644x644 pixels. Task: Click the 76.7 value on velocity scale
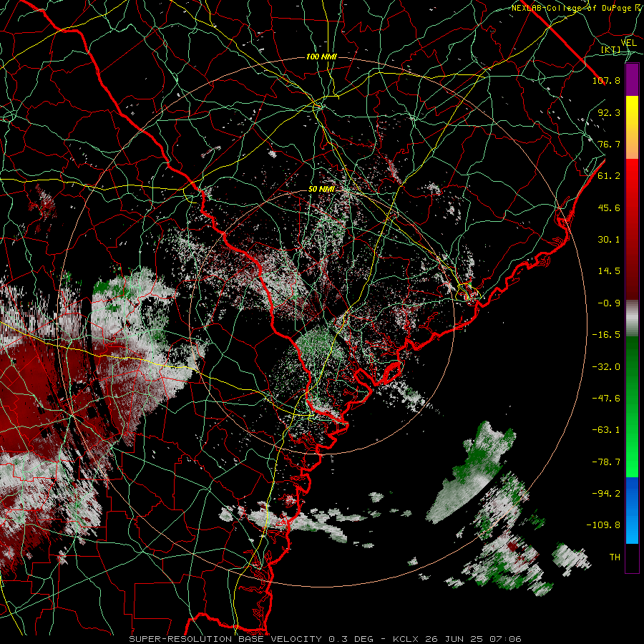click(609, 144)
